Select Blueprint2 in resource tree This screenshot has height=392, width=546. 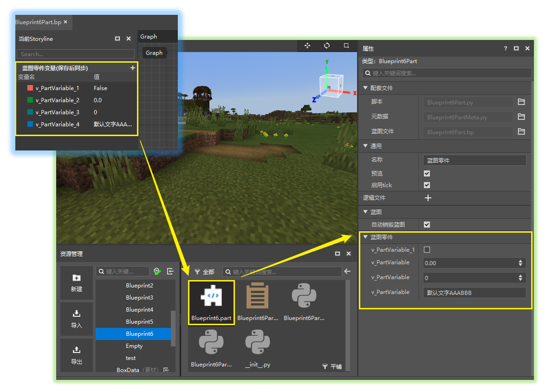pos(139,285)
